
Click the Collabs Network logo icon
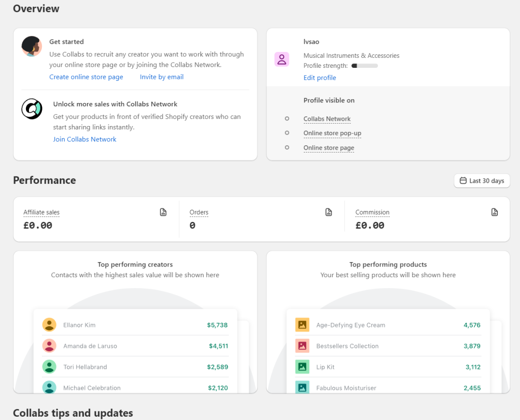point(32,109)
